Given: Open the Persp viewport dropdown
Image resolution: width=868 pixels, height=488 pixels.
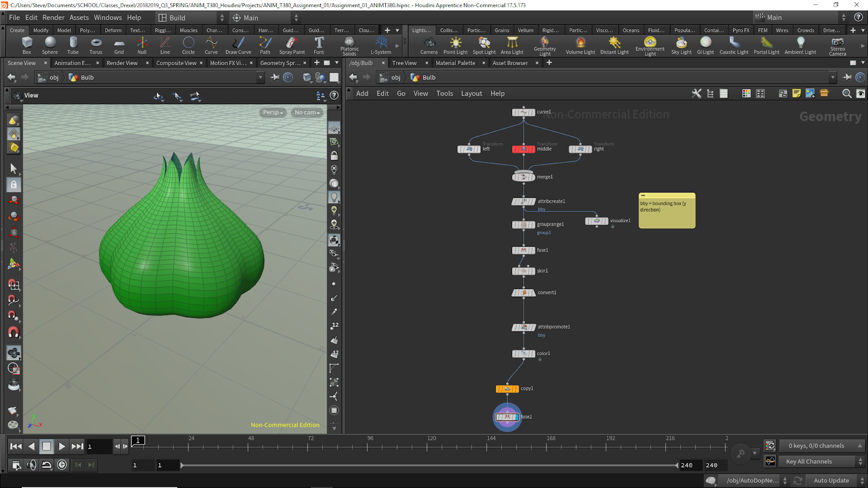Looking at the screenshot, I should pyautogui.click(x=273, y=112).
